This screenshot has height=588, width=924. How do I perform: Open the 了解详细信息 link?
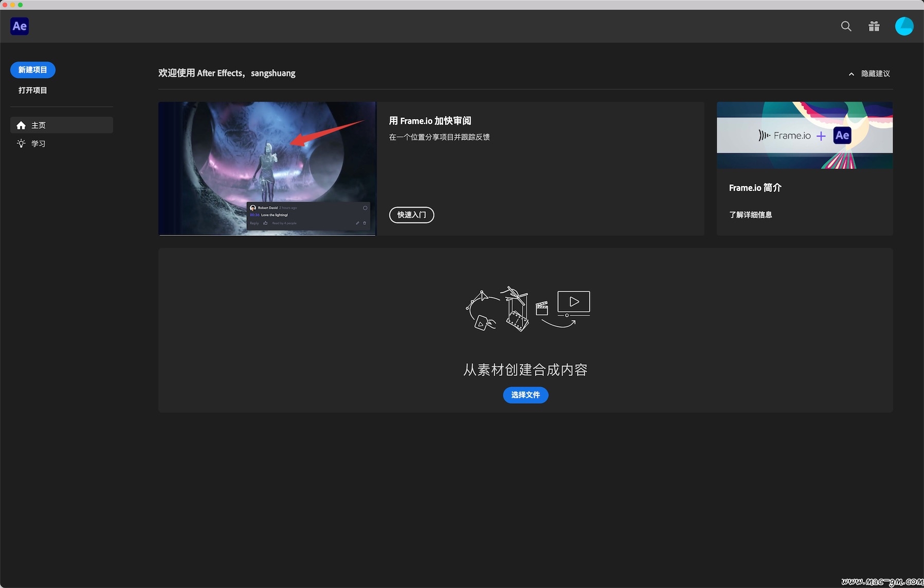tap(751, 215)
